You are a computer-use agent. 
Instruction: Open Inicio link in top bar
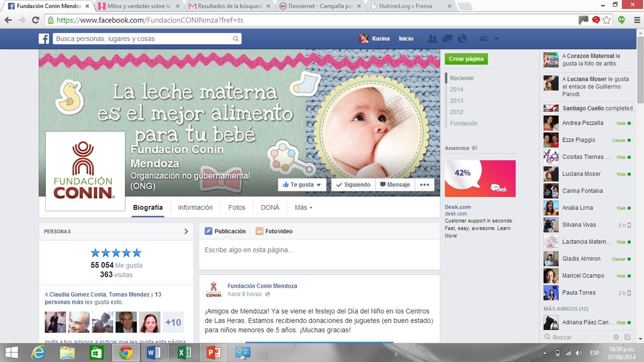406,39
